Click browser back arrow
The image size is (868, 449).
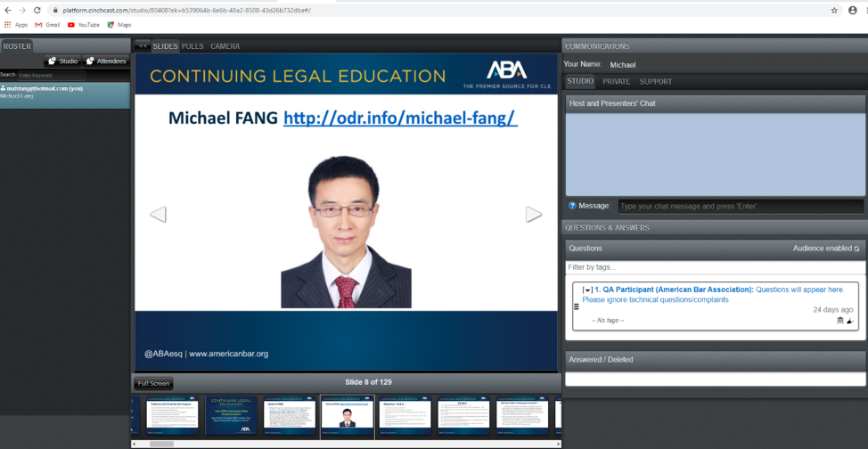[8, 10]
